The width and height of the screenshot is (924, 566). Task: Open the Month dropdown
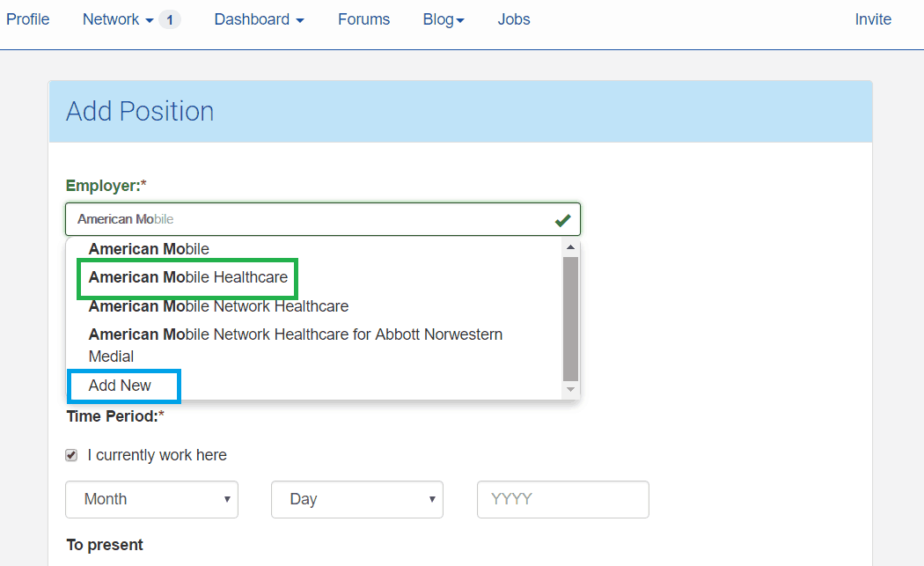pos(151,499)
